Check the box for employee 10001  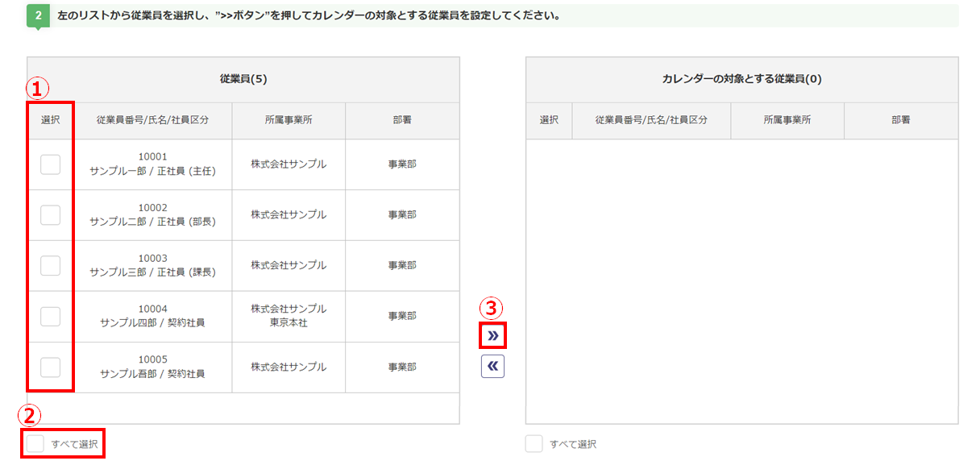click(50, 164)
